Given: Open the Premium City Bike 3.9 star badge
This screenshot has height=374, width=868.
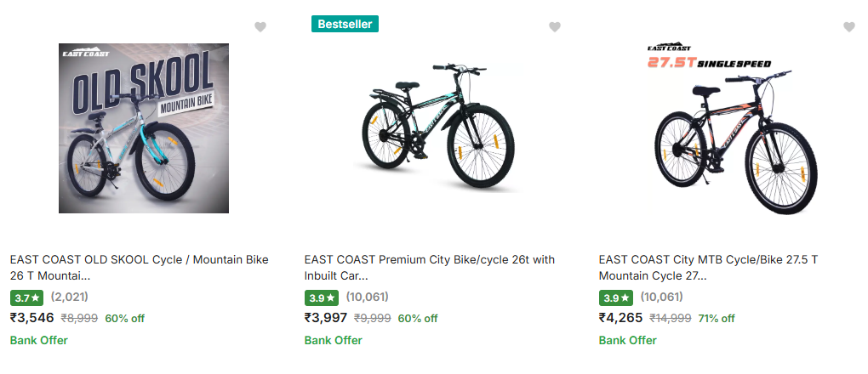Looking at the screenshot, I should pyautogui.click(x=321, y=297).
